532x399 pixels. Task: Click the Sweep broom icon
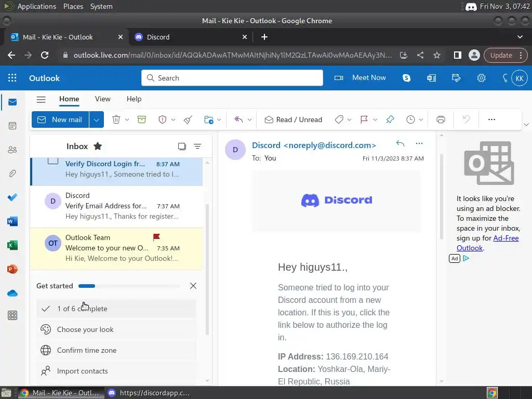(188, 119)
